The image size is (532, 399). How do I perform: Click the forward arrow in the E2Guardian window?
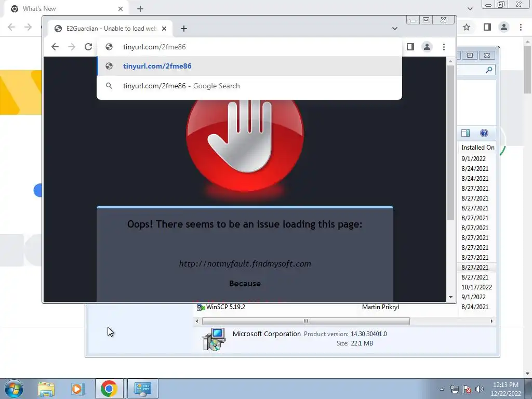(72, 47)
